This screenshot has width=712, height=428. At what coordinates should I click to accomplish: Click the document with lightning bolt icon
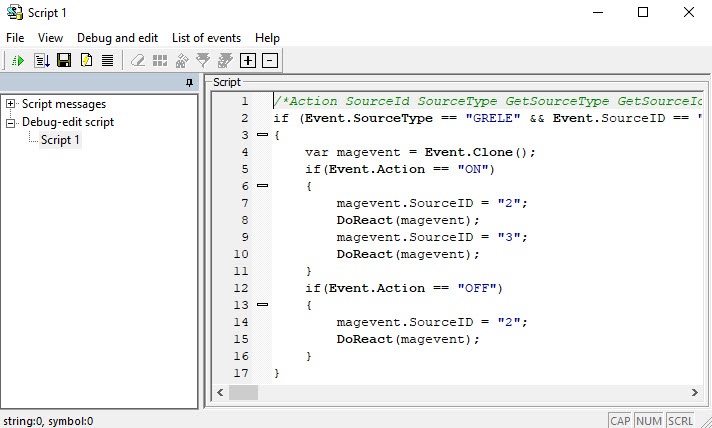[x=86, y=61]
